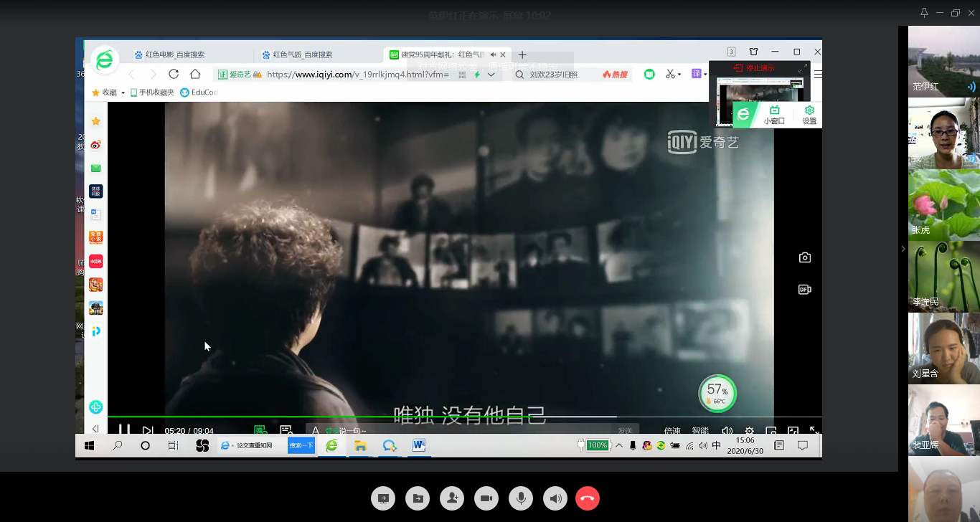
Task: Click the 57% accelerator ball
Action: [717, 393]
